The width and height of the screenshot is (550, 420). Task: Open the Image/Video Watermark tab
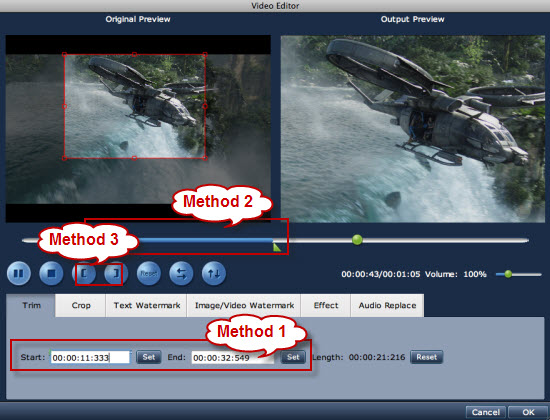244,306
